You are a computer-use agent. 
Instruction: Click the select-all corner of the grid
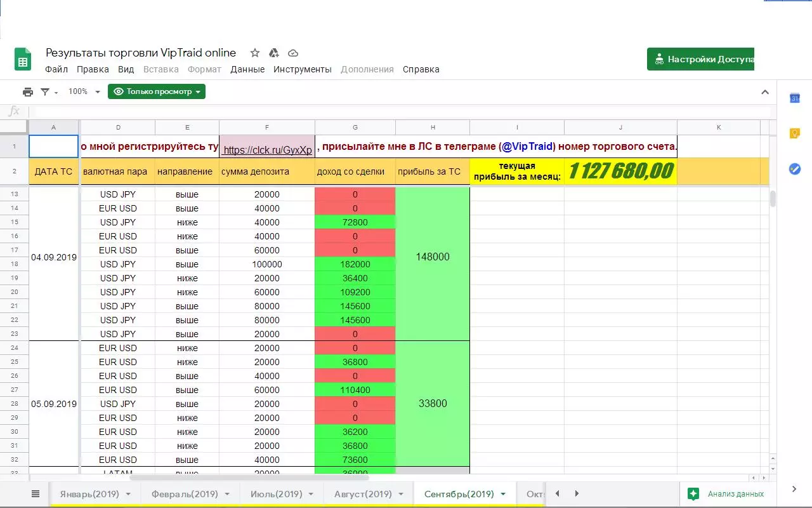[14, 127]
